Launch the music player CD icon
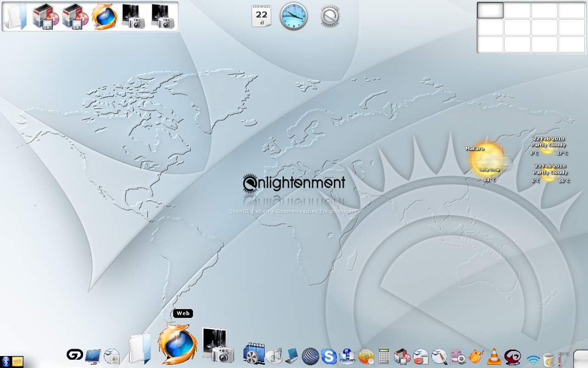 274,356
